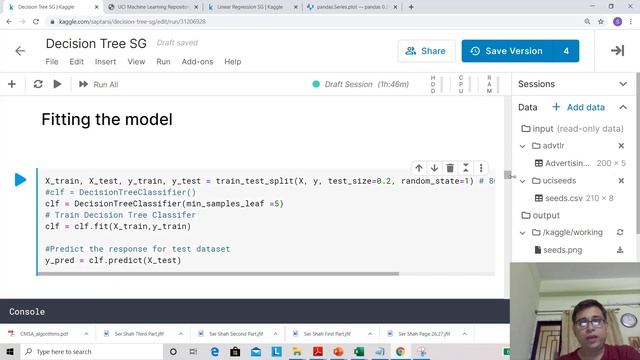Click the Share button
The height and width of the screenshot is (360, 640).
click(x=426, y=51)
